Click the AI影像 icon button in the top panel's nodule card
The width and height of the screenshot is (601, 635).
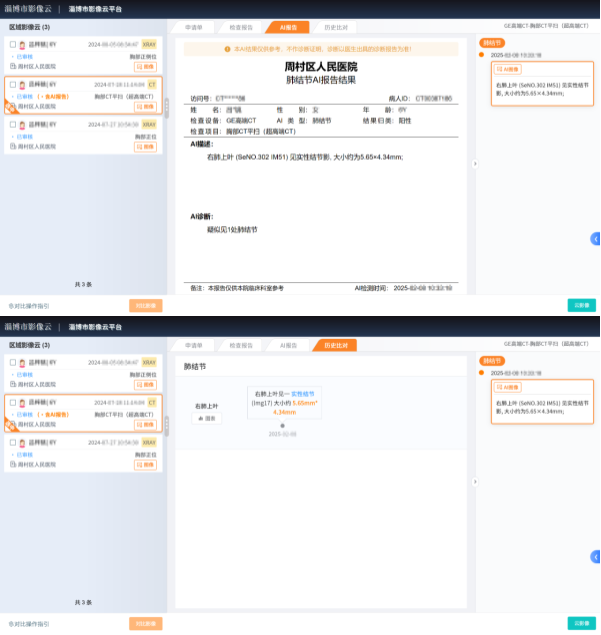pos(508,70)
